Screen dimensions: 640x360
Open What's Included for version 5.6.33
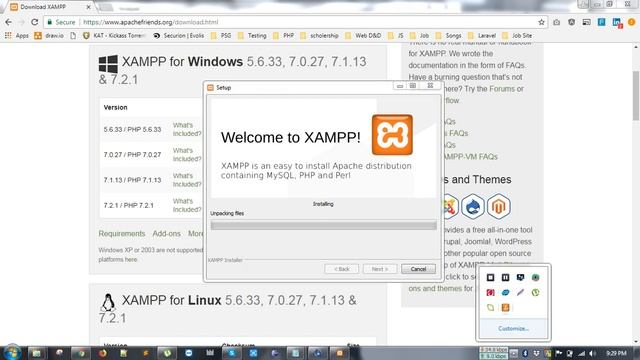187,129
